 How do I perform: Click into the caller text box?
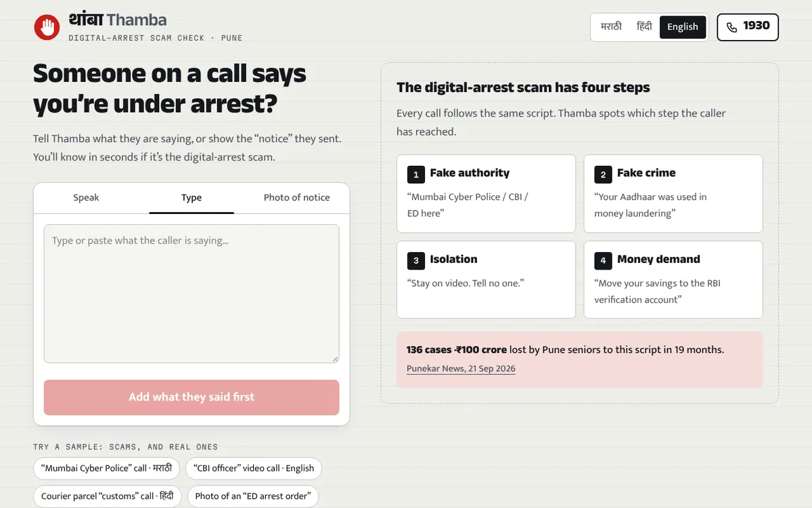[x=191, y=293]
